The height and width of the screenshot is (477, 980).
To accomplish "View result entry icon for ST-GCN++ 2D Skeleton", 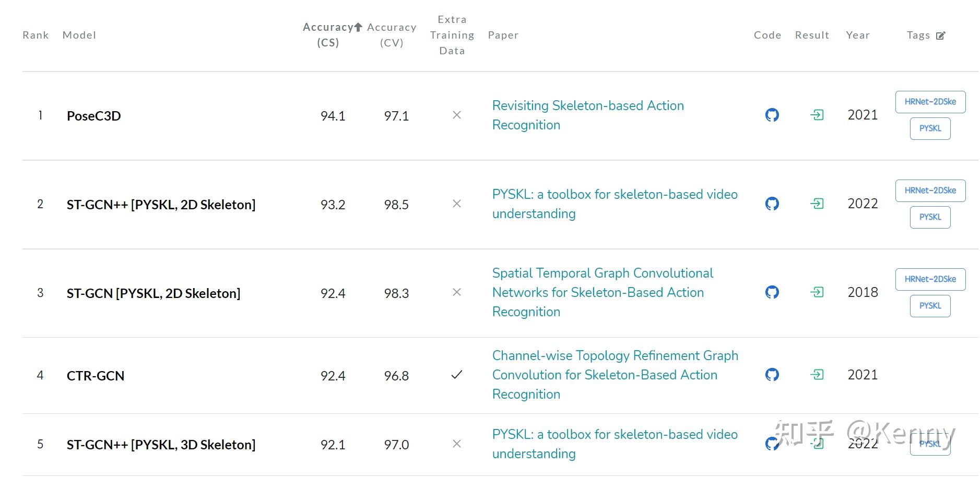I will 817,204.
